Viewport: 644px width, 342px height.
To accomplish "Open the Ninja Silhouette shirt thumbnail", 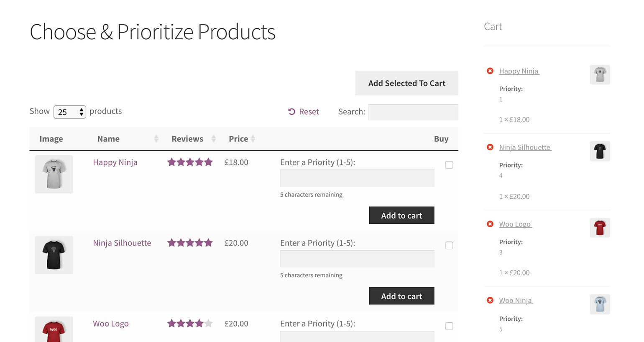I will coord(54,255).
